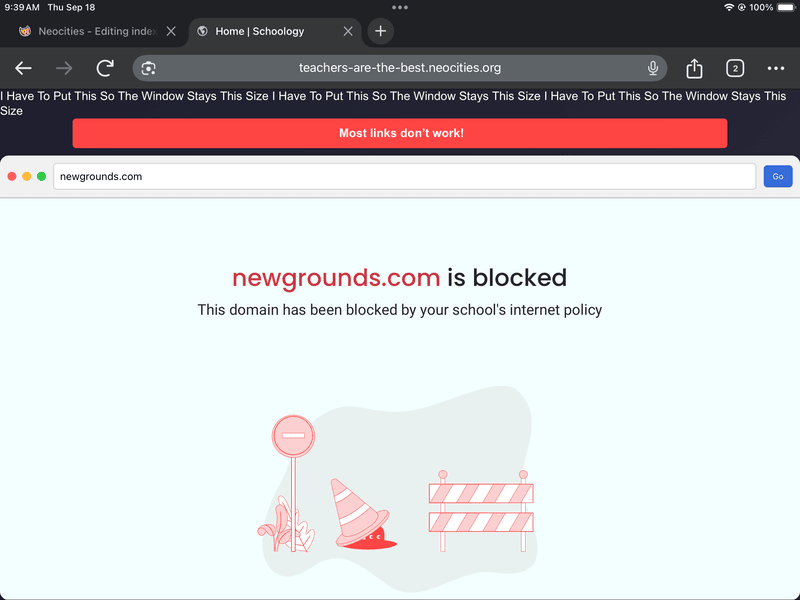The width and height of the screenshot is (800, 600).
Task: Click the forward navigation arrow
Action: [64, 68]
